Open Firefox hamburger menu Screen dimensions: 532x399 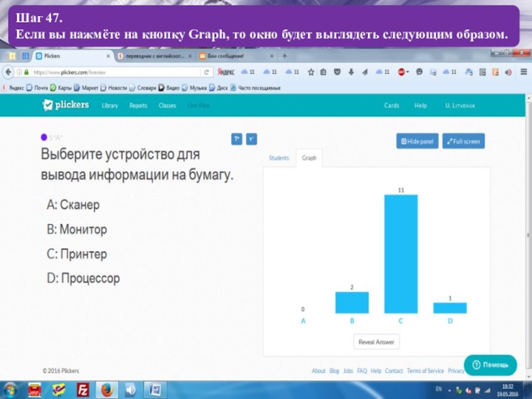523,72
